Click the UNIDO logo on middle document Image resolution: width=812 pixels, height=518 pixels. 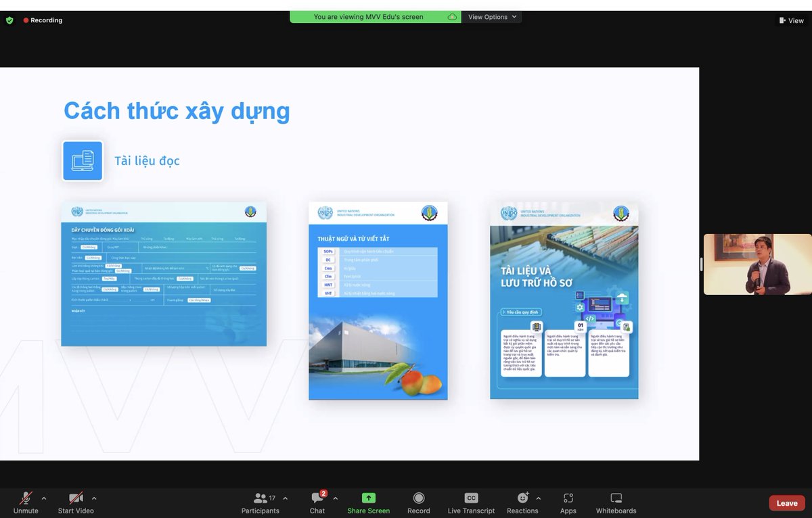pyautogui.click(x=325, y=213)
